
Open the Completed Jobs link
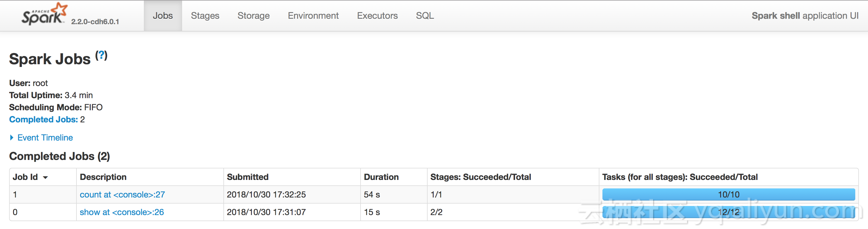[x=43, y=119]
